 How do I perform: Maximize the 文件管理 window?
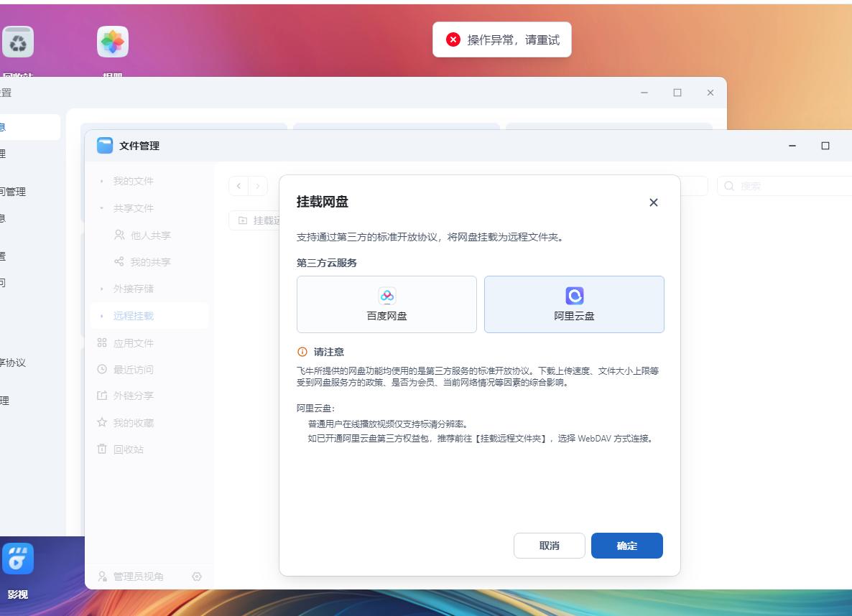(825, 146)
